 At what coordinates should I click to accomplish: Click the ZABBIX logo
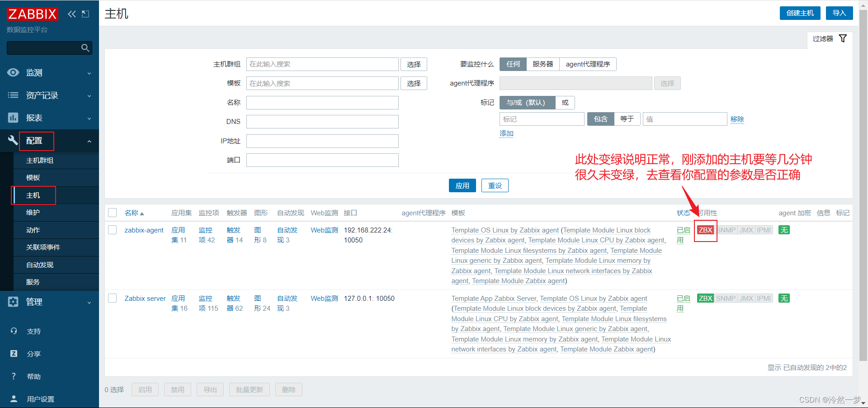click(32, 14)
